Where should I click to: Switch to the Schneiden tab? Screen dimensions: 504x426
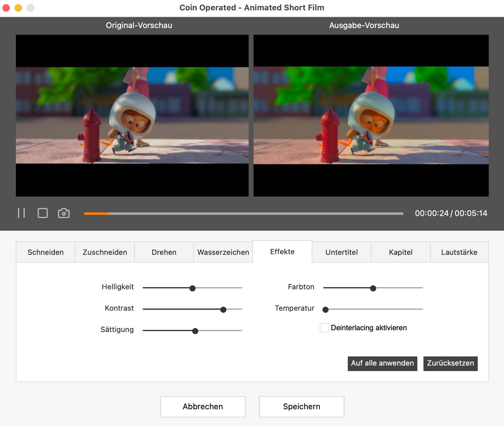click(x=45, y=252)
